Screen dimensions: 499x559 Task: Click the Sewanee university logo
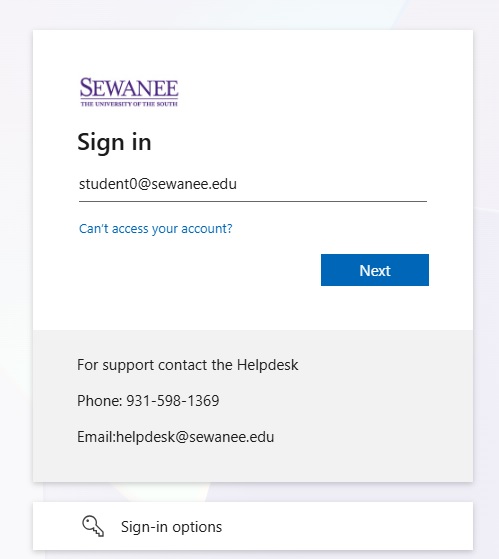click(129, 92)
